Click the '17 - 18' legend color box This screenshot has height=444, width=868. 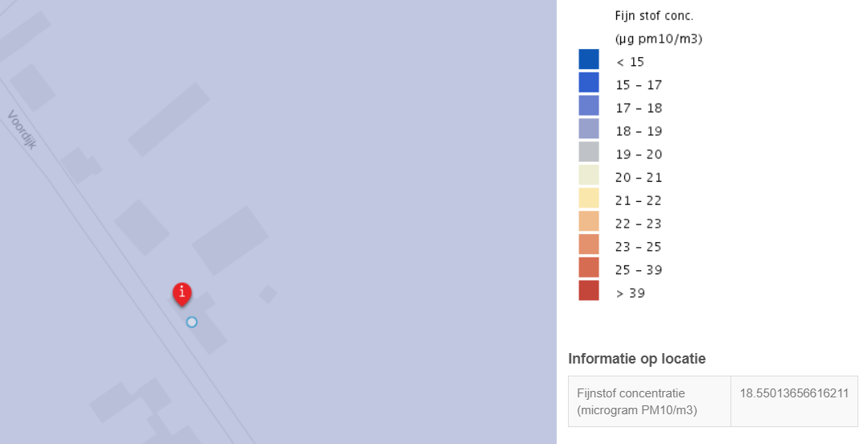tap(588, 105)
